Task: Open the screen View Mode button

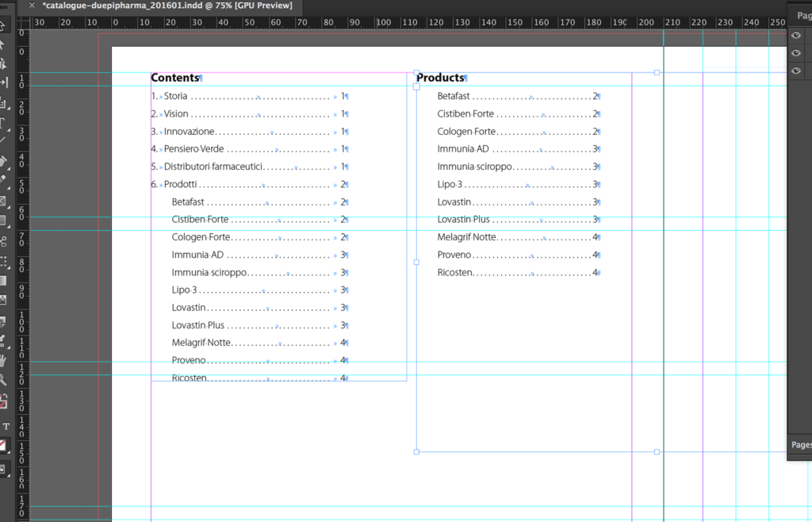Action: pos(3,469)
